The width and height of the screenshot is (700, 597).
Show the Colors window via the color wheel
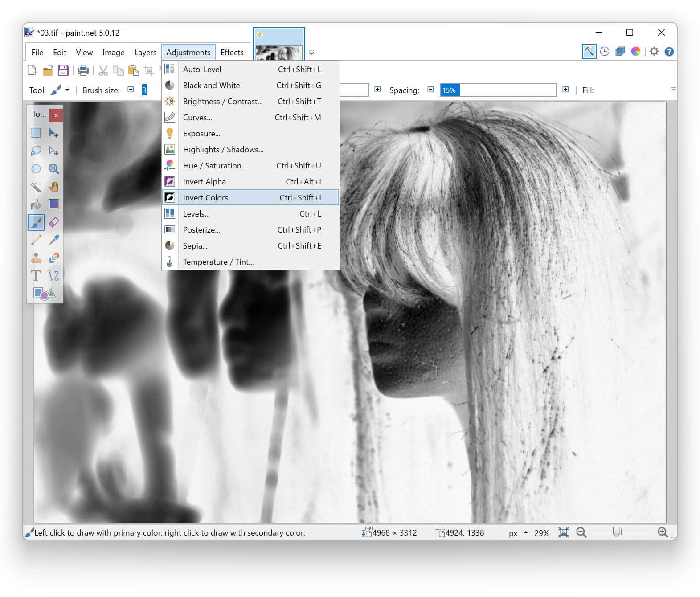(x=636, y=52)
